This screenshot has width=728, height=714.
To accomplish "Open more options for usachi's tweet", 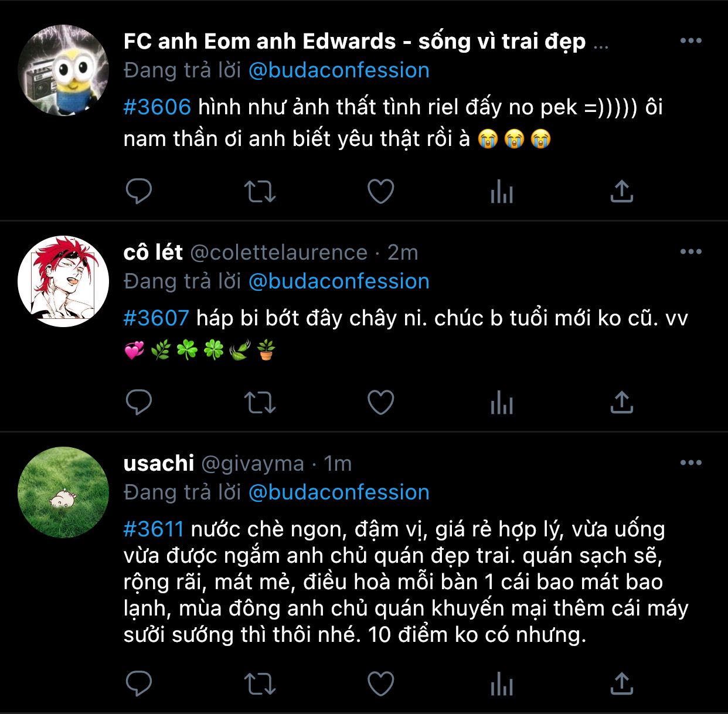I will (691, 463).
